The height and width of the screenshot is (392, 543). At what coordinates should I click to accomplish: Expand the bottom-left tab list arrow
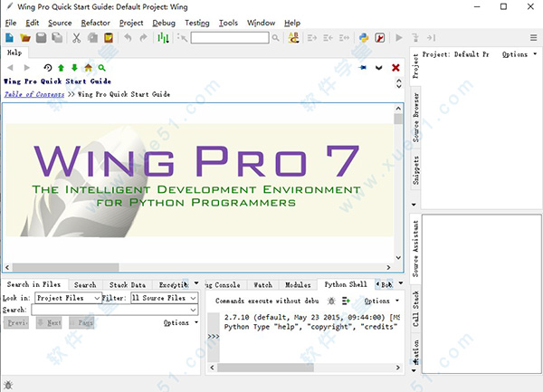pyautogui.click(x=196, y=283)
